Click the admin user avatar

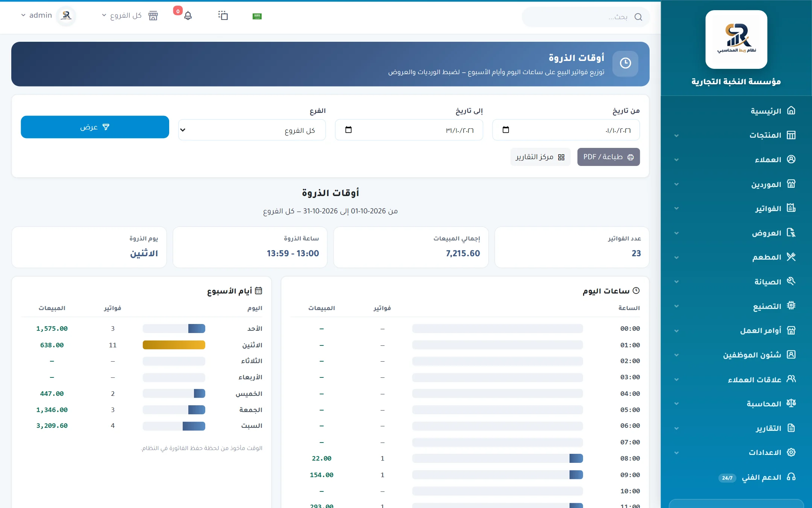coord(66,15)
